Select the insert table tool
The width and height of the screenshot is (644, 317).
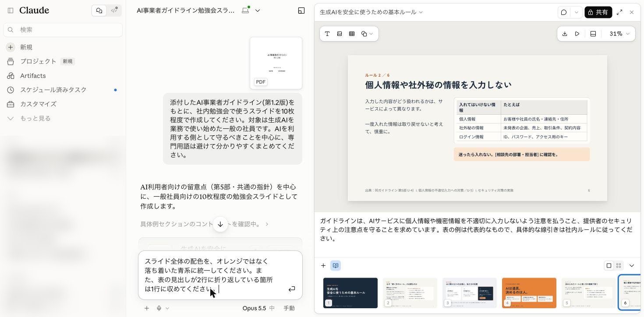tap(352, 34)
